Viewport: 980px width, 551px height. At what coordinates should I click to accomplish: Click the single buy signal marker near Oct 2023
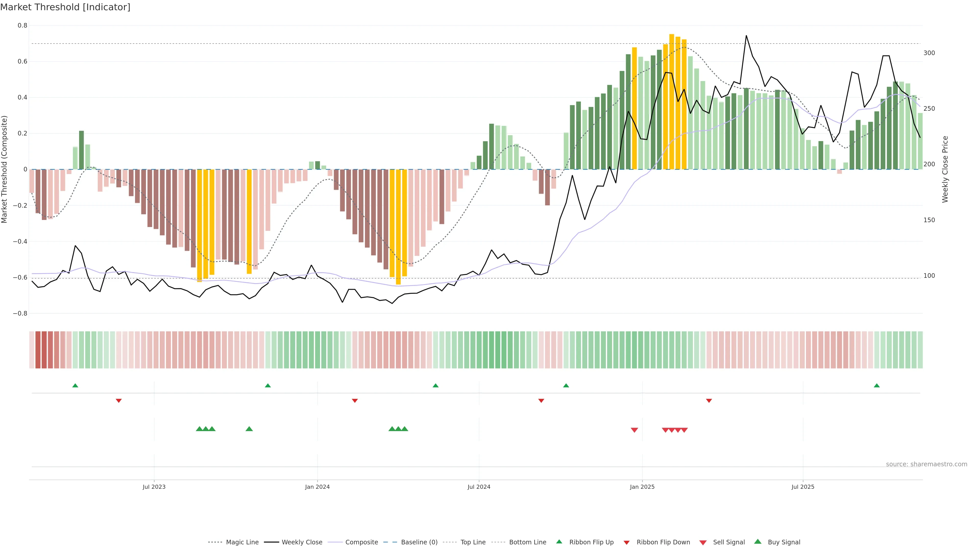(249, 429)
